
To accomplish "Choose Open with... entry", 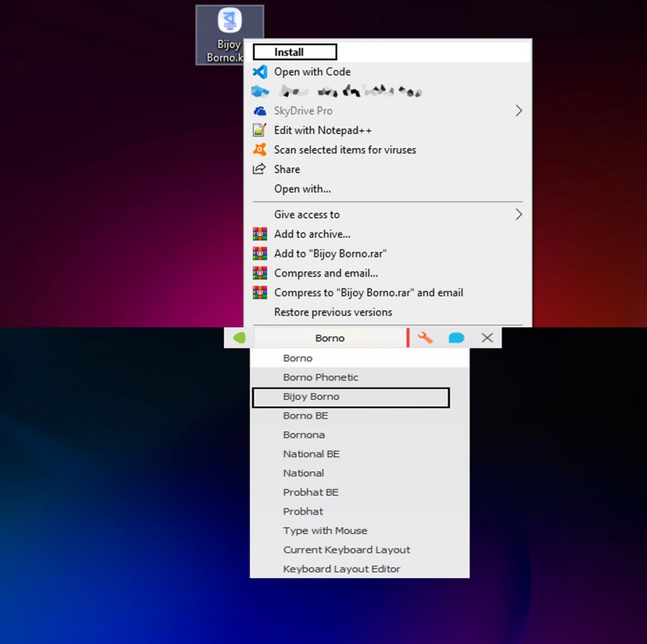I will click(387, 189).
